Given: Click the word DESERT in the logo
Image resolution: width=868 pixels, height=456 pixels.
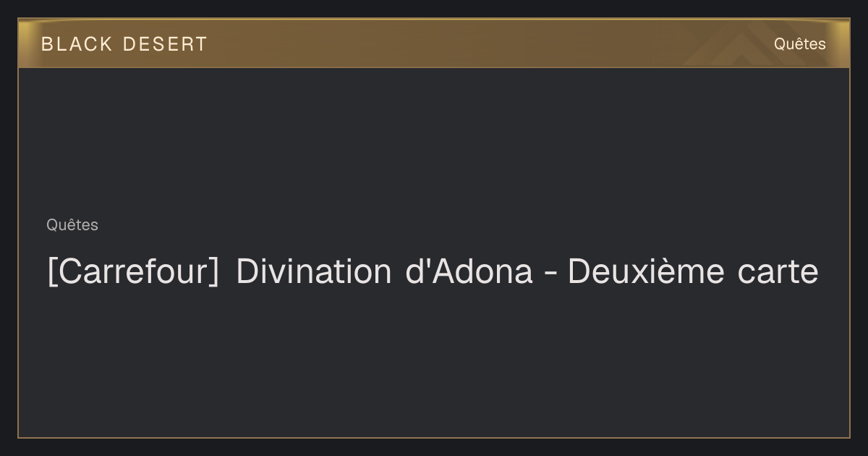Looking at the screenshot, I should 165,44.
